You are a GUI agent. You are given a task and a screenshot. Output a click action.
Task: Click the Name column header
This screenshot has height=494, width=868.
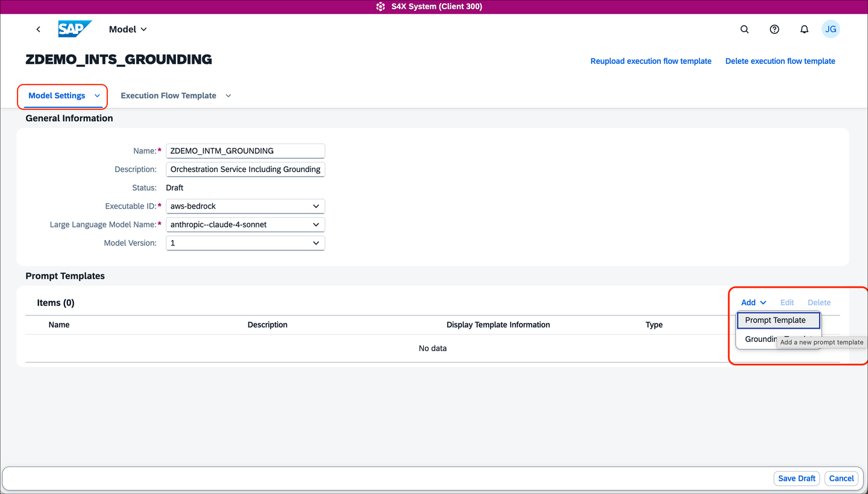click(59, 325)
